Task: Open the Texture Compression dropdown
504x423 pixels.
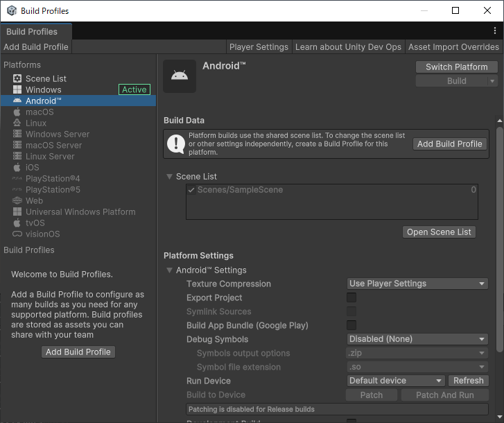Action: tap(417, 284)
